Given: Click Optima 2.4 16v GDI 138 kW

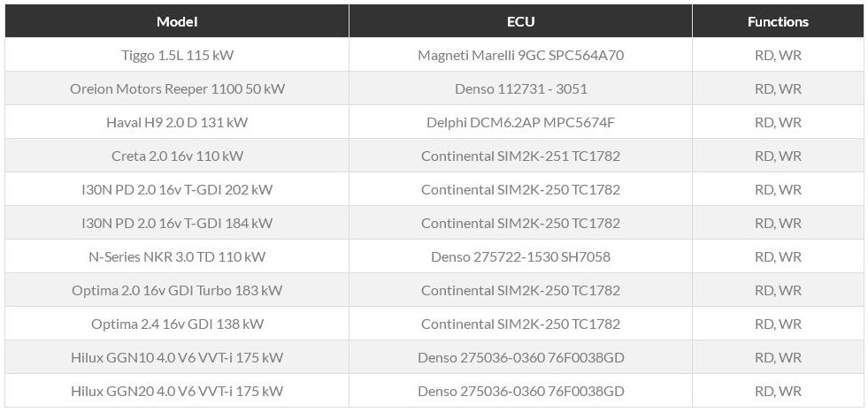Looking at the screenshot, I should (177, 324).
